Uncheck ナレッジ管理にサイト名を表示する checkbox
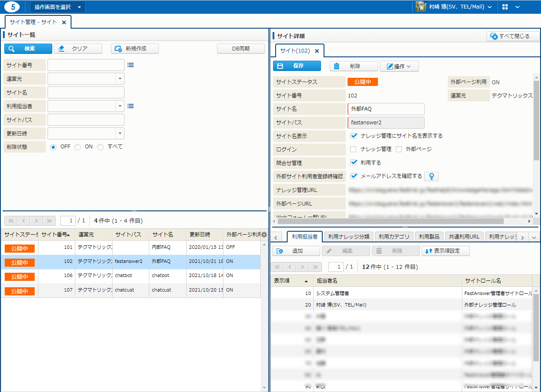 [354, 136]
